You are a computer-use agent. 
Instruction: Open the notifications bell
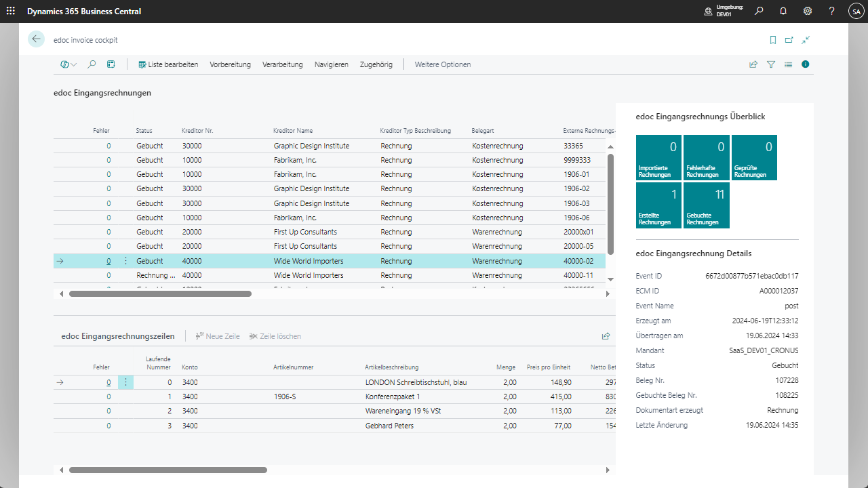pyautogui.click(x=783, y=12)
